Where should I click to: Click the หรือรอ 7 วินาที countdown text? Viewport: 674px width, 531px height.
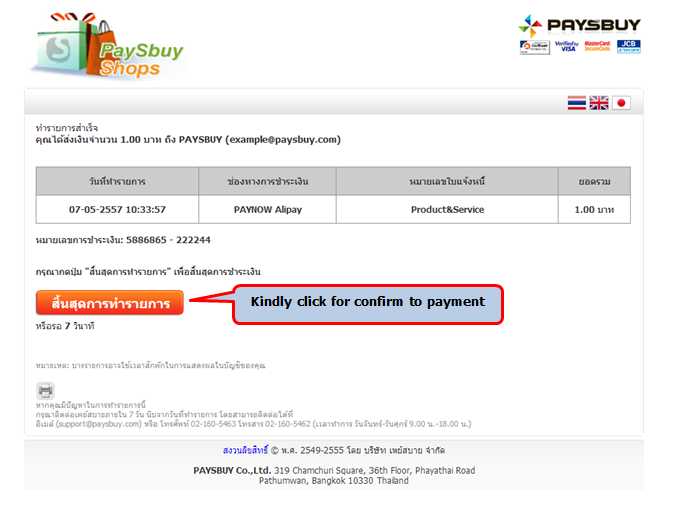(x=65, y=326)
